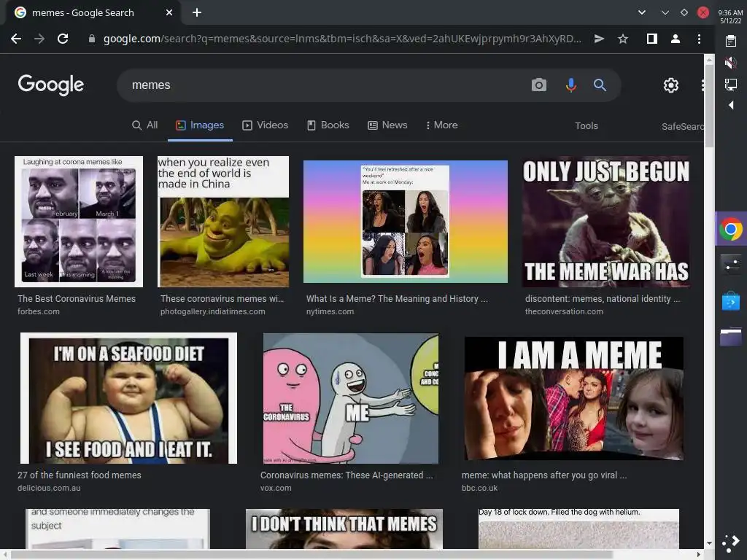
Task: Click the horizontal scrollbar at bottom
Action: pyautogui.click(x=312, y=555)
